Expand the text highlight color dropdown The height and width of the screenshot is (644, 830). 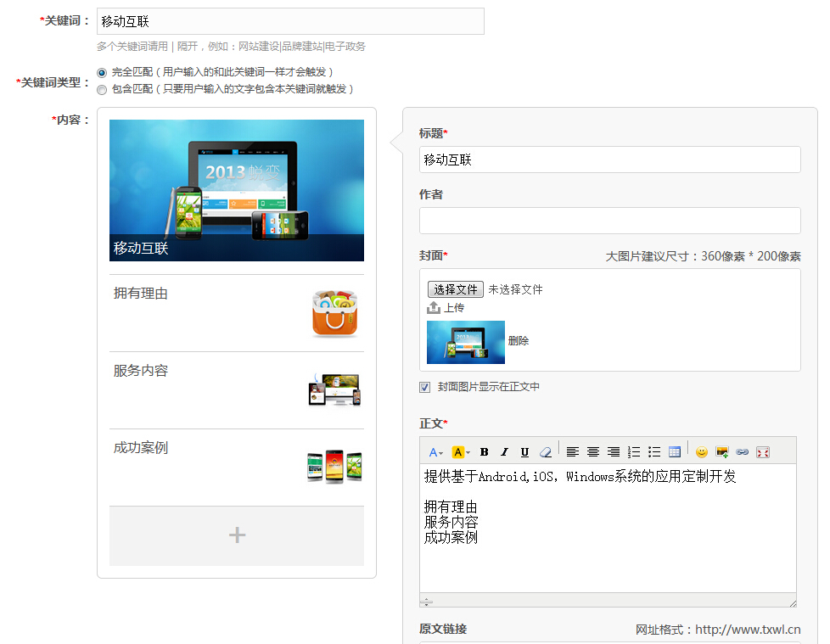(461, 452)
